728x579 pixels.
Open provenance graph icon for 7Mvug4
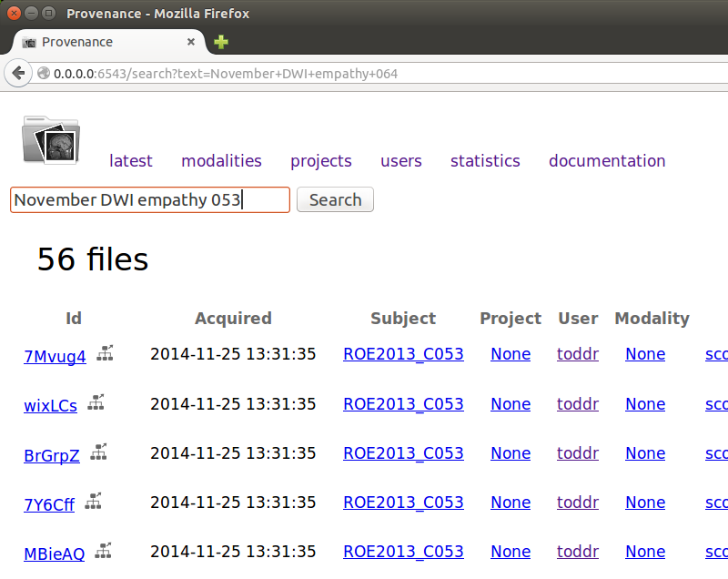pyautogui.click(x=105, y=353)
